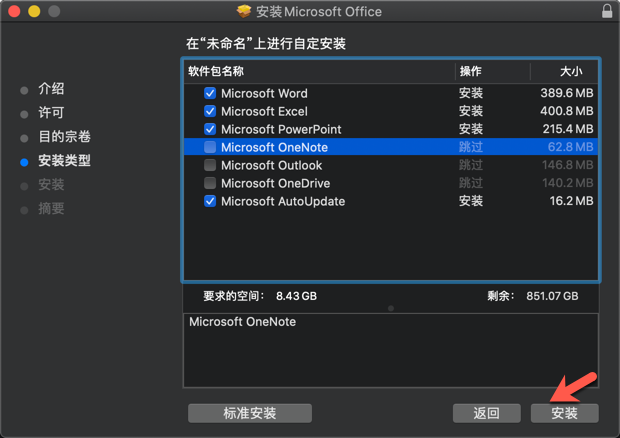Switch to 标准安装 standard install
Image resolution: width=620 pixels, height=438 pixels.
[x=250, y=413]
